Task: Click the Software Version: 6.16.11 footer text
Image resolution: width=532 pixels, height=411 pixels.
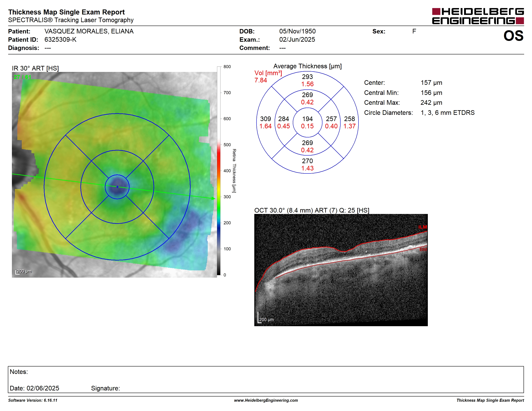Action: pyautogui.click(x=33, y=400)
